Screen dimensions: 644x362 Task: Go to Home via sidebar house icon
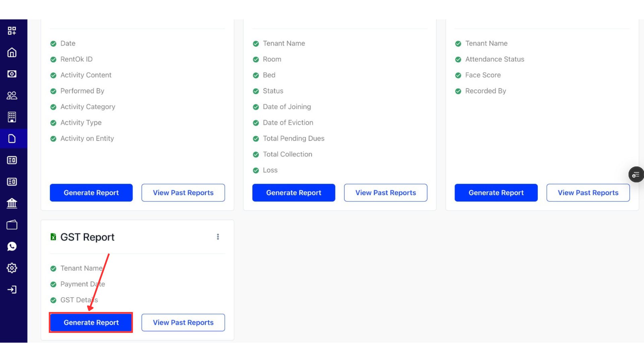pyautogui.click(x=12, y=53)
